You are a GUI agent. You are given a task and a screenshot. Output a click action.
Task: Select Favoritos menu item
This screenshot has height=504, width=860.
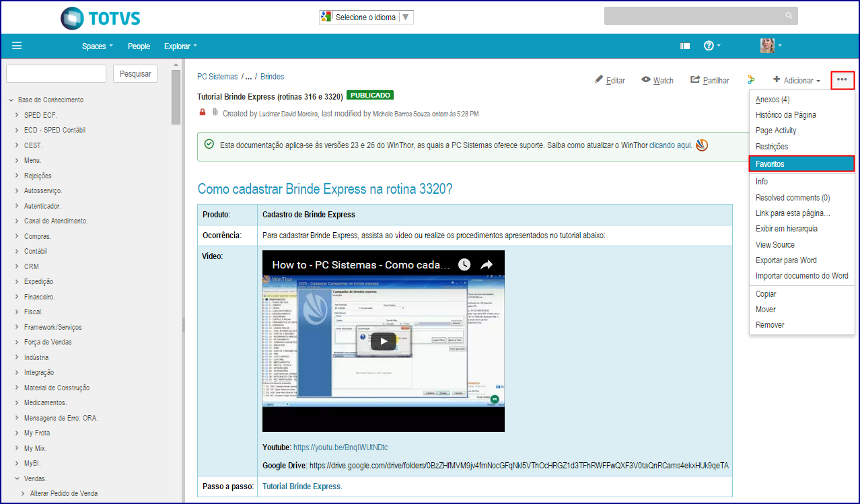coord(801,164)
